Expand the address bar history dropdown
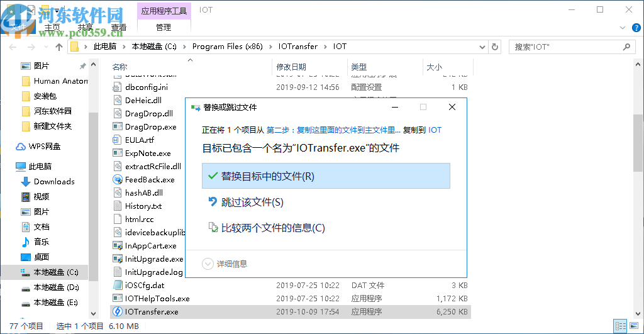The height and width of the screenshot is (334, 644). tap(482, 47)
